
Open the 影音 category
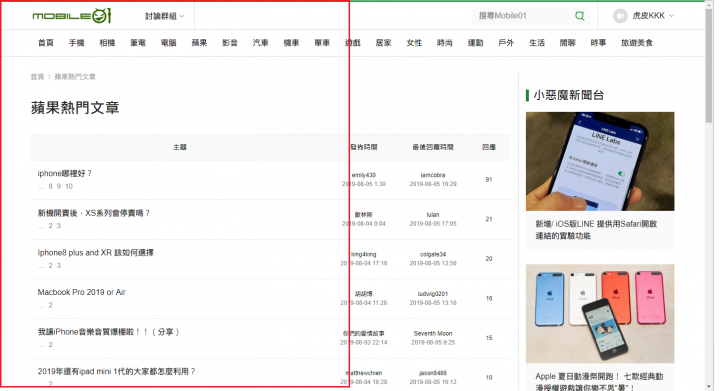pos(230,43)
